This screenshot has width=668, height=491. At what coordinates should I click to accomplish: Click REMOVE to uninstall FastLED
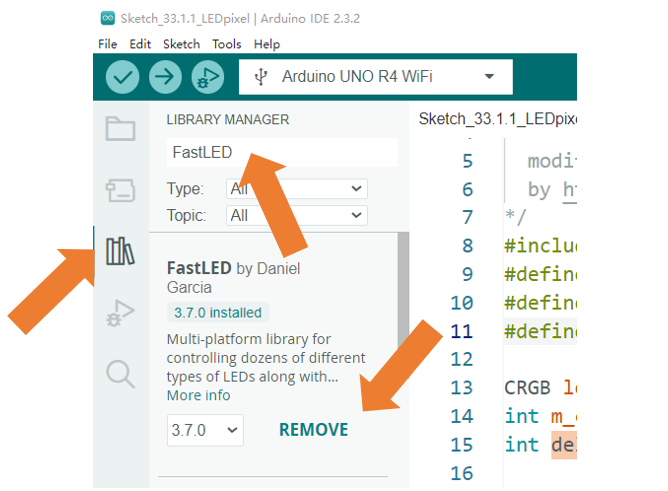(314, 430)
